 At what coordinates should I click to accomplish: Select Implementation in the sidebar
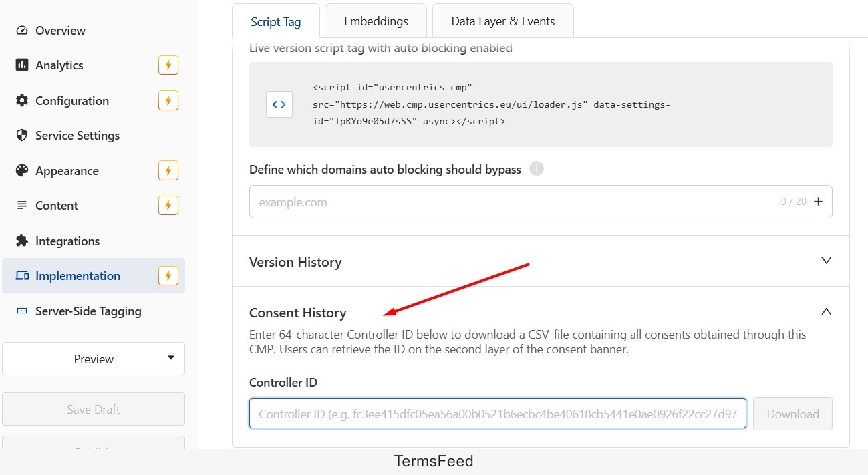[94, 276]
